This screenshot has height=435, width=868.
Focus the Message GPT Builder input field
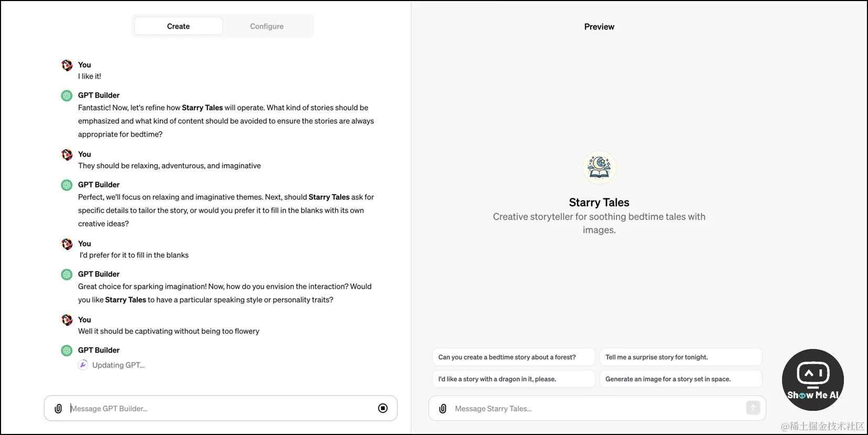click(x=220, y=408)
